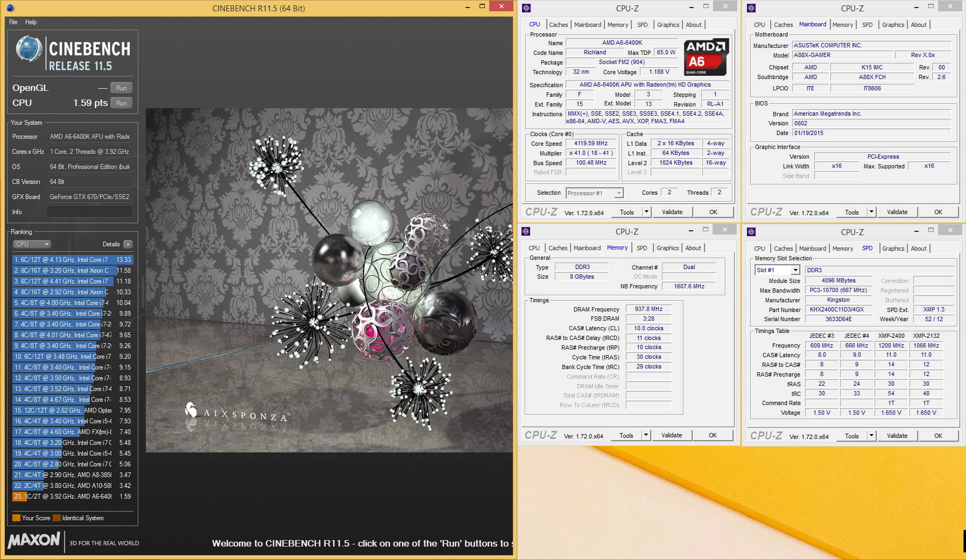Screen dimensions: 966x560
Task: Minimize the Cinebench window
Action: tap(468, 6)
